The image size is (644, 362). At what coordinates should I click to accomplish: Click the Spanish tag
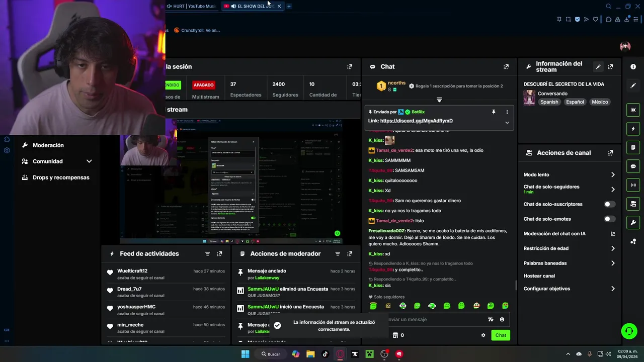click(x=549, y=102)
